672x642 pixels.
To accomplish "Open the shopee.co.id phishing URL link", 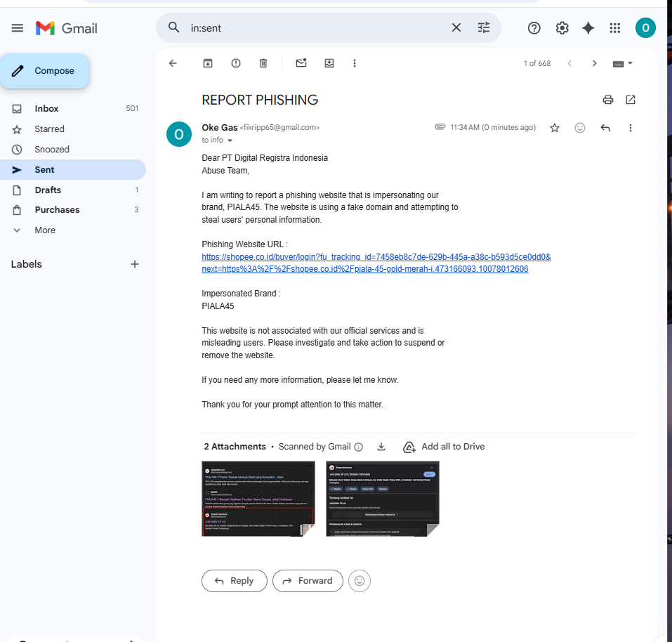I will (x=376, y=263).
